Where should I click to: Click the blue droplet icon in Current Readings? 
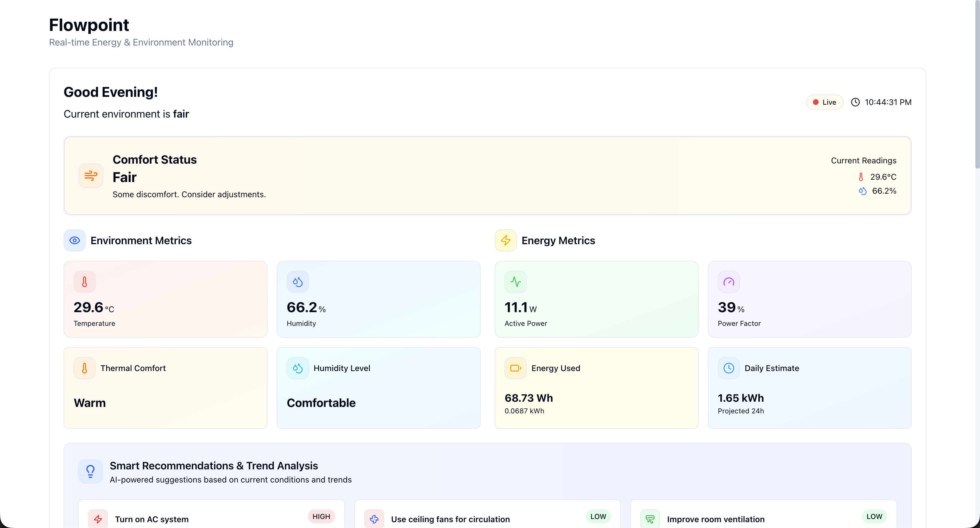coord(863,191)
